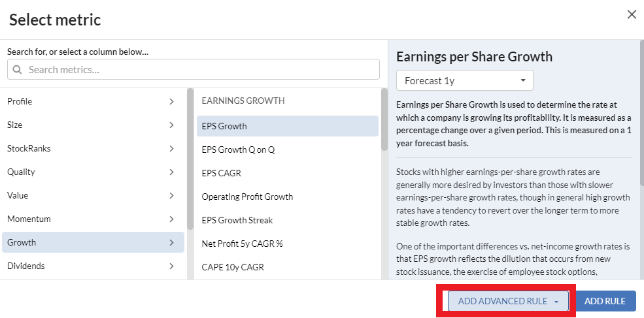Open the Quality category
Screen dimensions: 644x318
coord(93,172)
